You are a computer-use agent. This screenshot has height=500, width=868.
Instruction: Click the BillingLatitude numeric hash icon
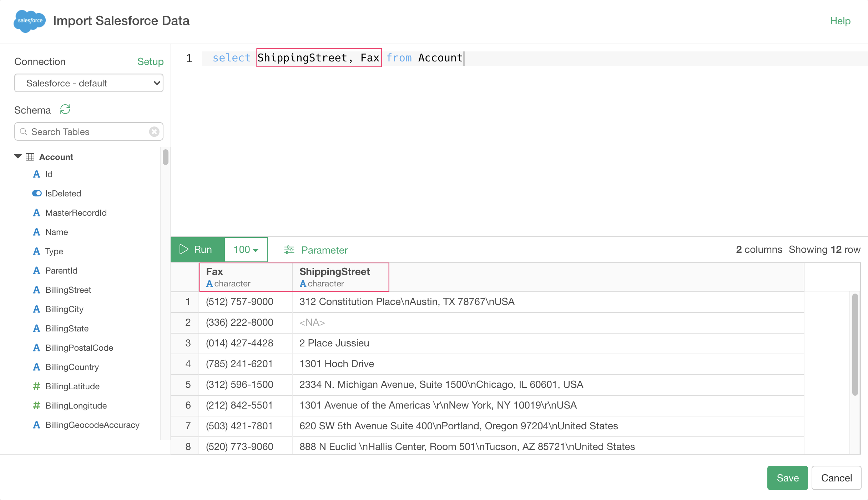pos(36,386)
